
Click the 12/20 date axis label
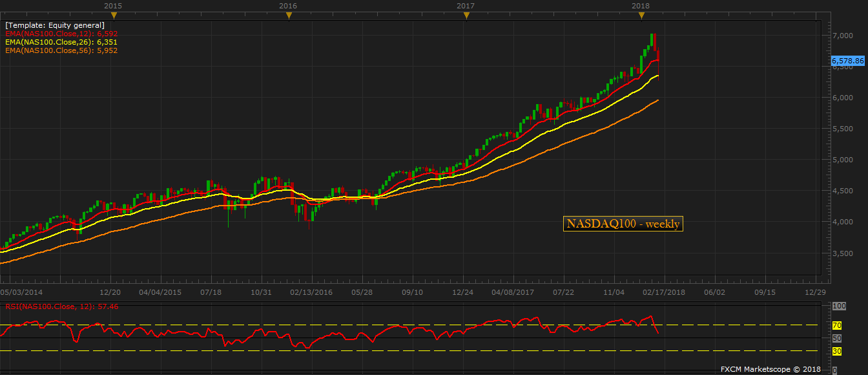click(110, 292)
